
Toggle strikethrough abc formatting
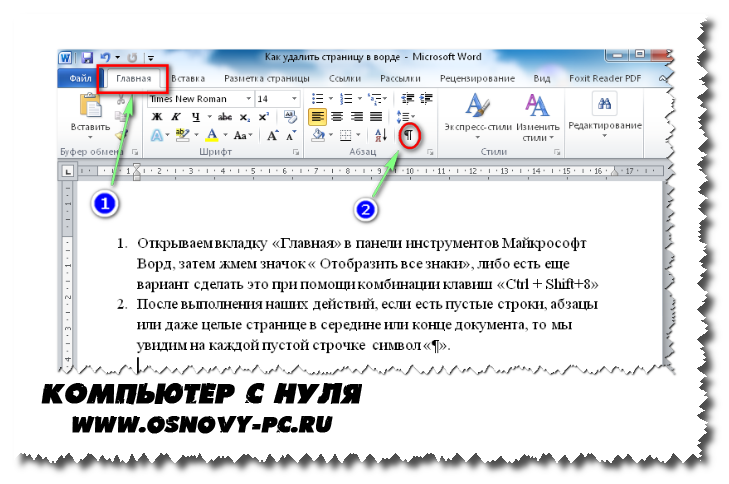coord(225,117)
